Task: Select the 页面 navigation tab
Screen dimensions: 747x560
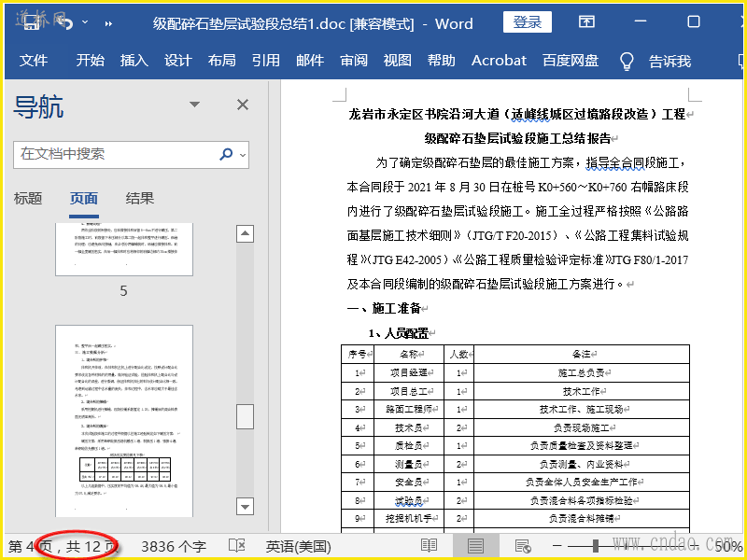Action: coord(84,198)
